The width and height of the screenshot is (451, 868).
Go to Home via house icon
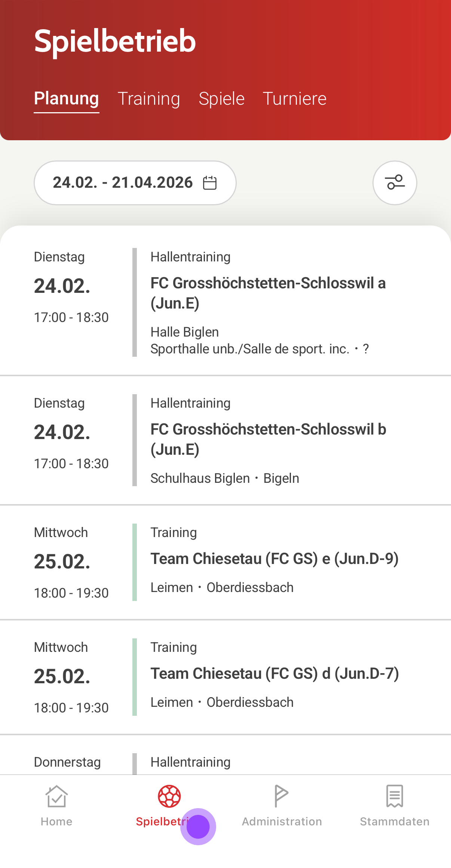(x=56, y=796)
